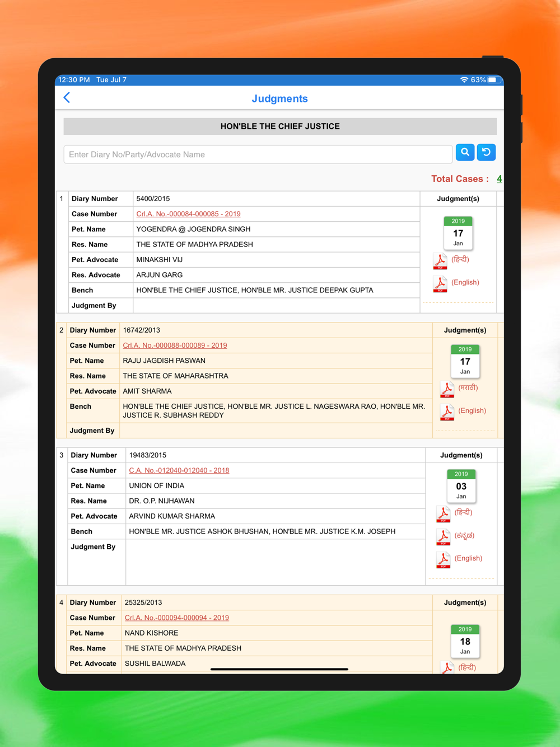
Task: Check the battery indicator icon
Action: pos(493,80)
